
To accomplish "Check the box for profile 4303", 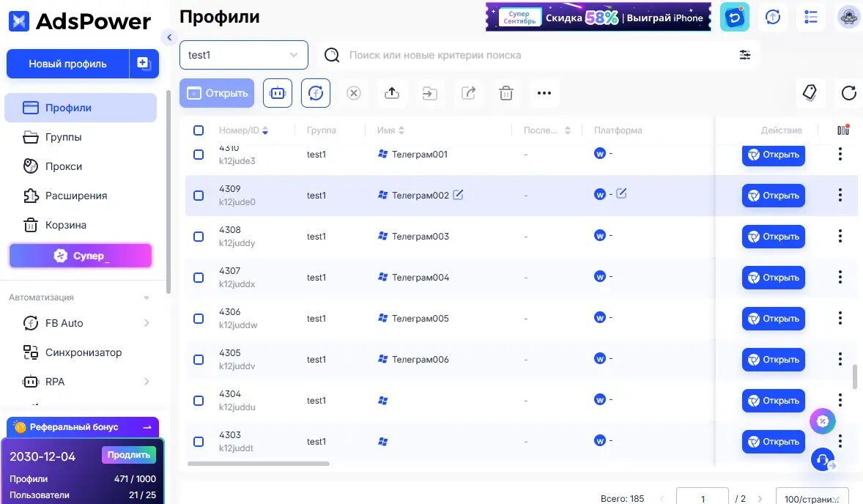I will tap(199, 441).
